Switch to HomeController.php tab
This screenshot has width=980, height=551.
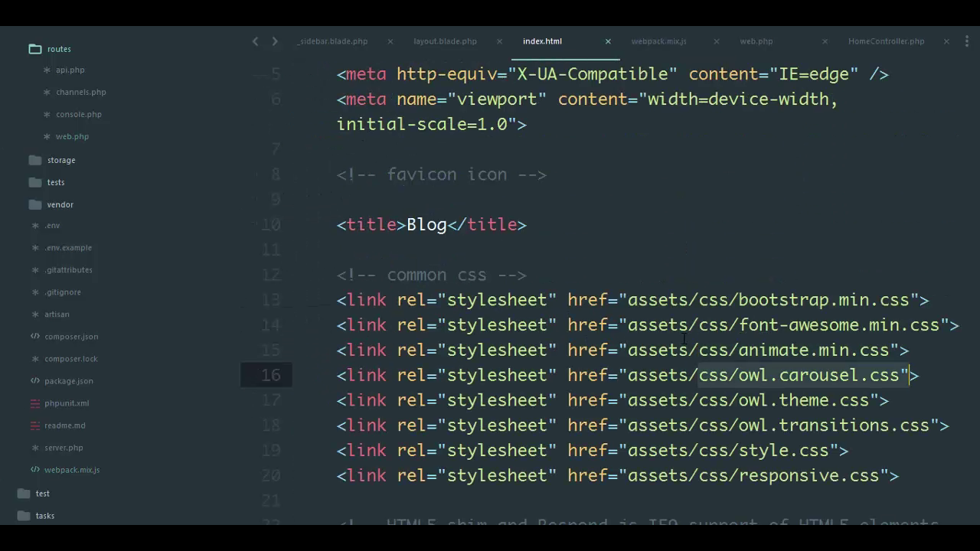point(886,41)
